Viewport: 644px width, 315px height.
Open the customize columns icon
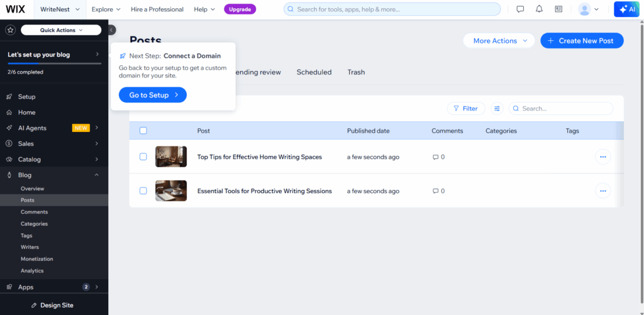[497, 108]
